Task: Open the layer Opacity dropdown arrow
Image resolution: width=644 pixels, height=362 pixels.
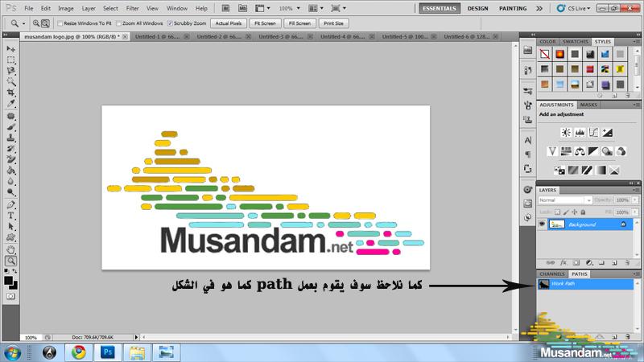Action: tap(635, 200)
